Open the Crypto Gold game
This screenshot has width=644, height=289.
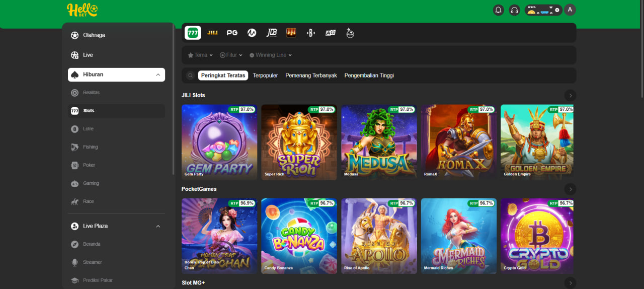[x=537, y=236]
